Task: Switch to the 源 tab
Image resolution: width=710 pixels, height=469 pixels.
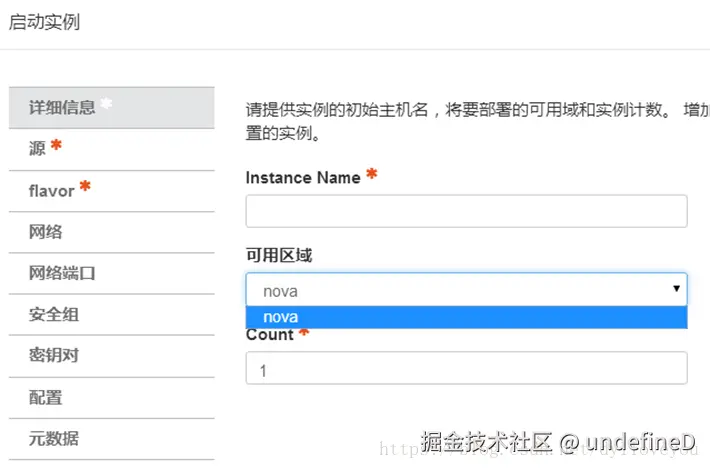Action: [x=38, y=149]
